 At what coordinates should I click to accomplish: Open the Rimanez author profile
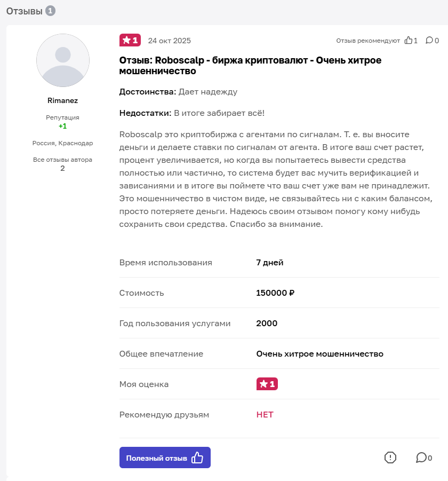coord(62,100)
